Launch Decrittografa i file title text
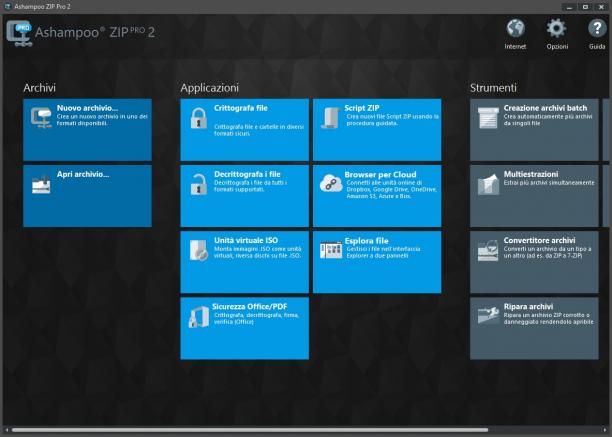This screenshot has height=437, width=612. pos(247,174)
